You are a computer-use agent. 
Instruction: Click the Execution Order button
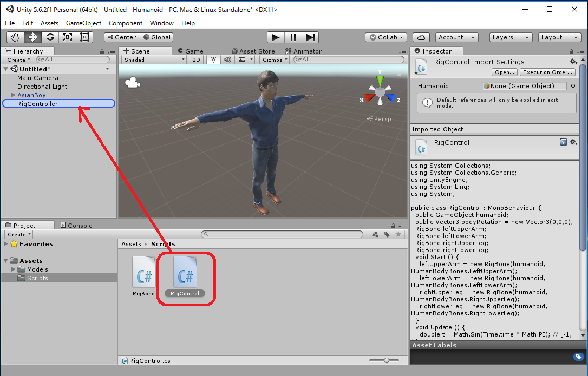[x=547, y=72]
